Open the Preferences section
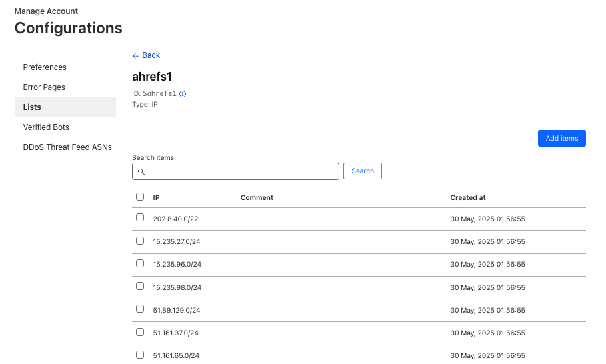 45,67
